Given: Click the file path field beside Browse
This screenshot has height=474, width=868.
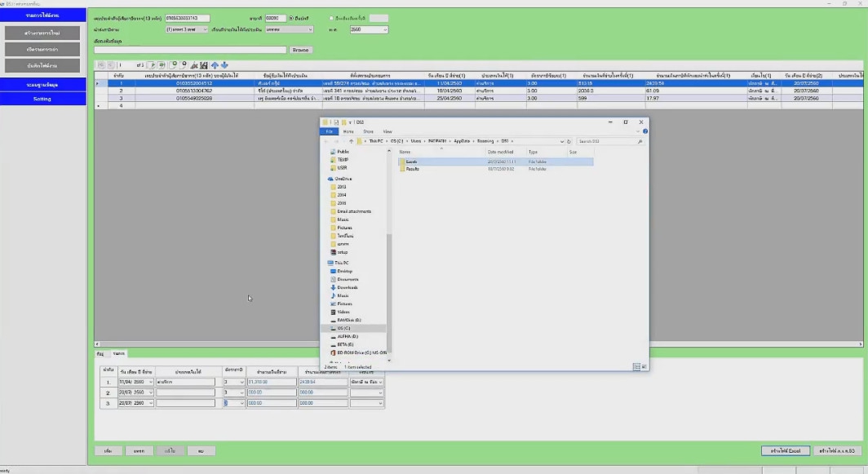Looking at the screenshot, I should point(190,50).
